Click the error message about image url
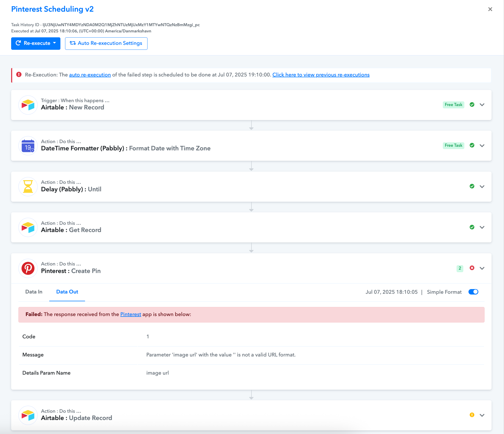 tap(221, 355)
